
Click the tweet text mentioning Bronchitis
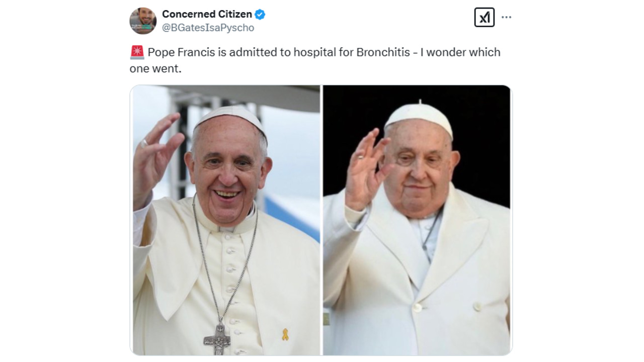click(x=315, y=60)
